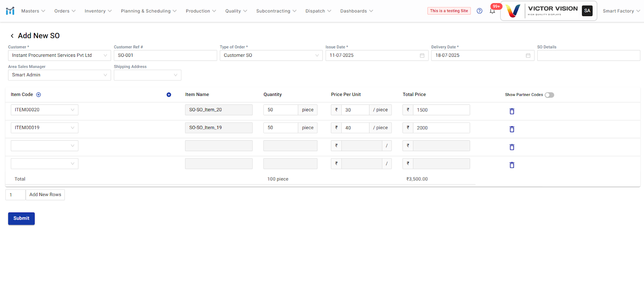
Task: Click the outlined plus icon beside Item Code
Action: [x=39, y=95]
